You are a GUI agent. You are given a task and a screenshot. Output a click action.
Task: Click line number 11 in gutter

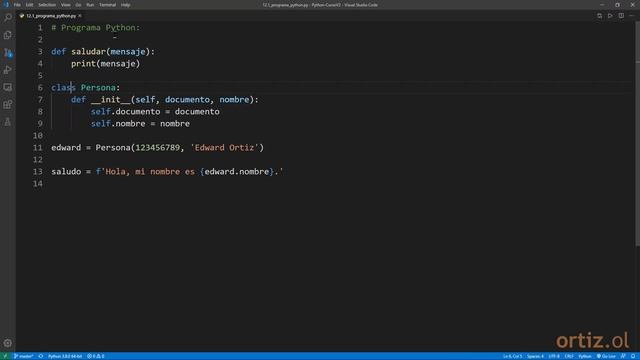click(38, 148)
